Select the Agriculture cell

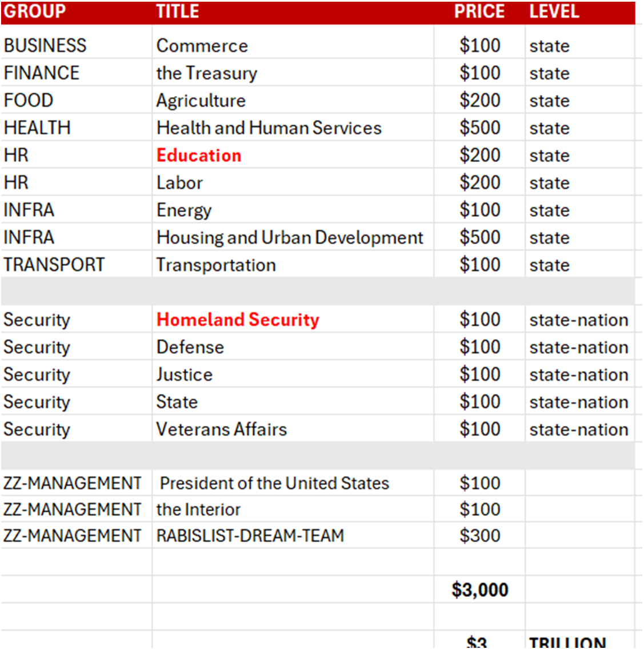coord(201,101)
